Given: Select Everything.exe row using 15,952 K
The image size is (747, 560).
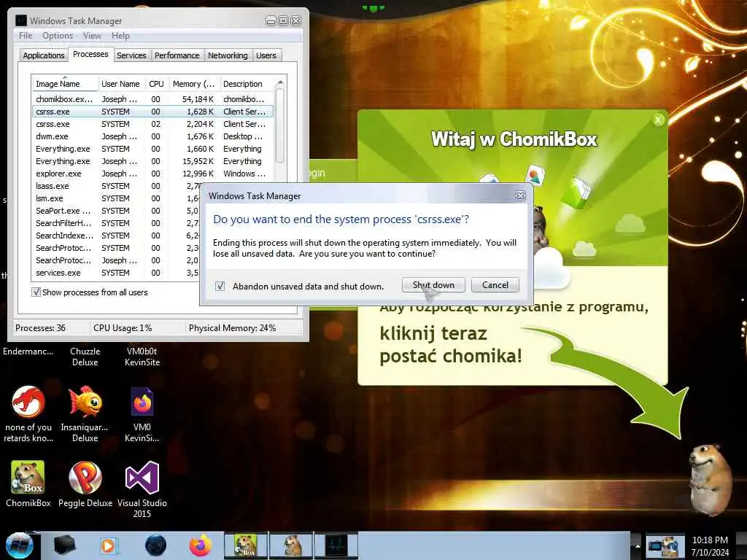Looking at the screenshot, I should [152, 161].
